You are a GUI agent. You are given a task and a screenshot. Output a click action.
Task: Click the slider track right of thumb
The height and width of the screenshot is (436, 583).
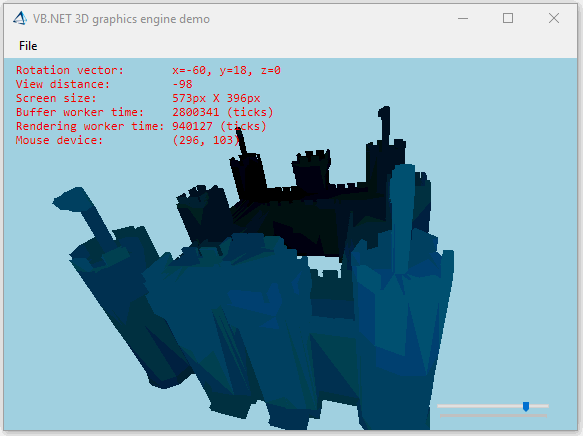(x=539, y=406)
